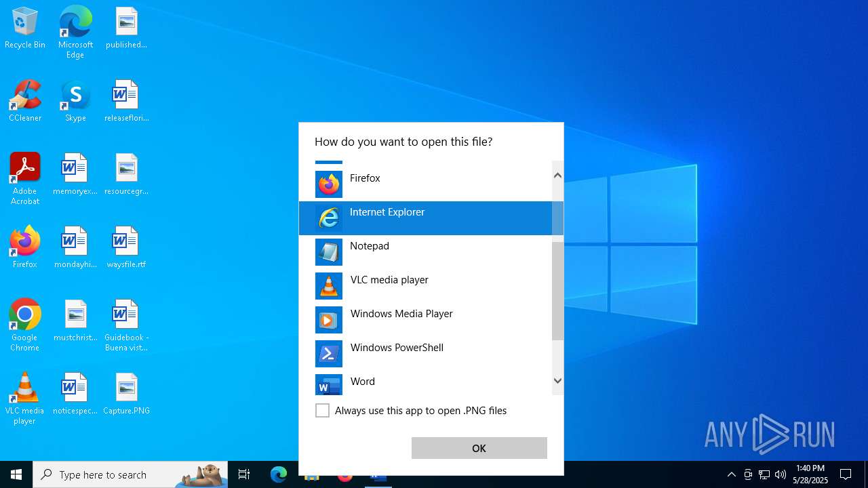This screenshot has height=488, width=868.
Task: Select Notepad in the open-with list
Action: tap(425, 252)
